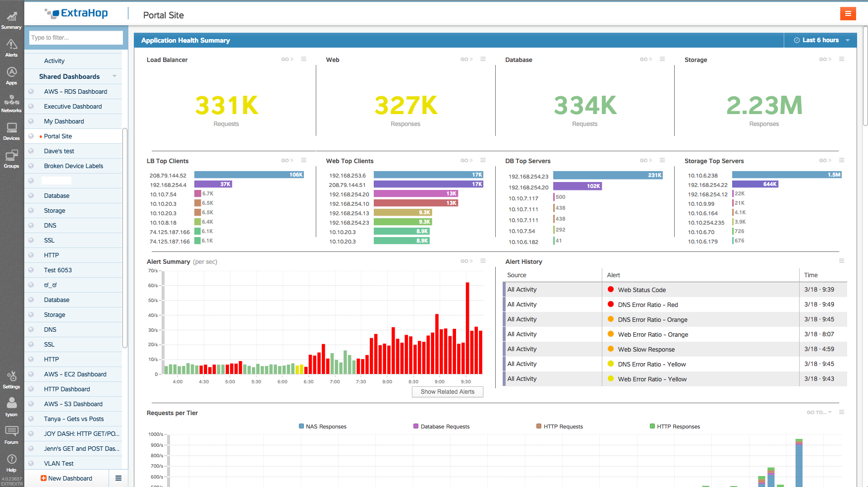
Task: Open DB Top Servers widget menu icon
Action: (662, 160)
